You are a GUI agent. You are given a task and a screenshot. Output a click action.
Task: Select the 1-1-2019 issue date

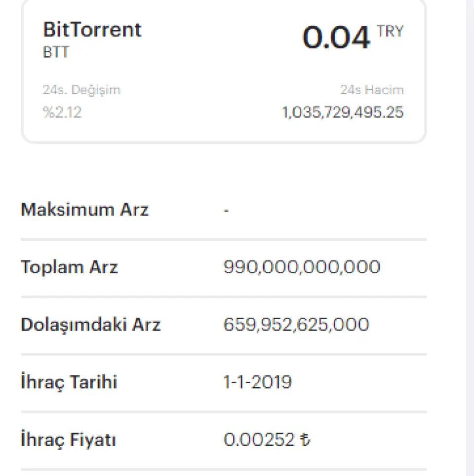point(257,382)
